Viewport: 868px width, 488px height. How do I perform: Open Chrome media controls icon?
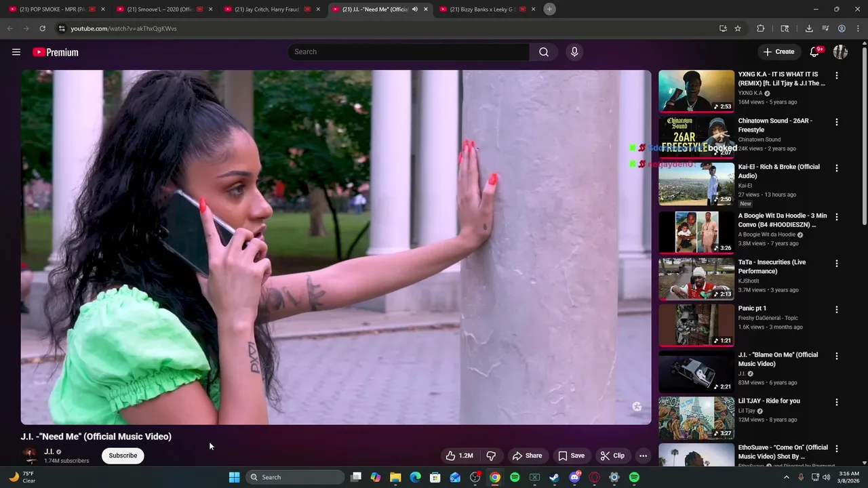[825, 28]
